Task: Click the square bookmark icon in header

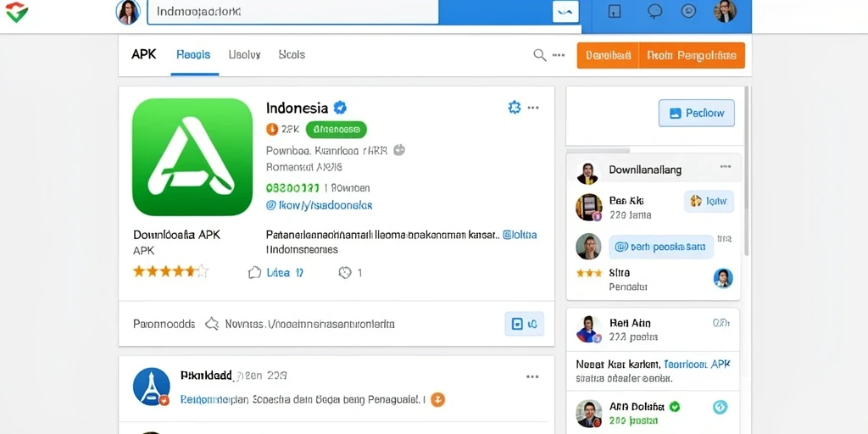Action: (x=615, y=11)
